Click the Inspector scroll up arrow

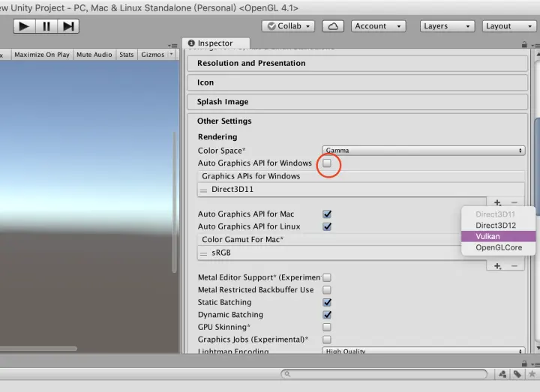pyautogui.click(x=538, y=54)
